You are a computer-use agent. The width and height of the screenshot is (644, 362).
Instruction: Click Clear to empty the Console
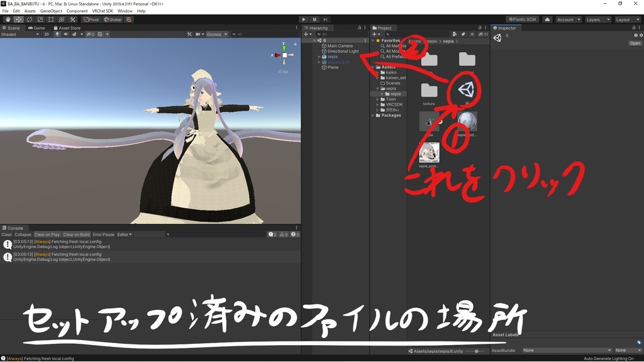point(6,234)
